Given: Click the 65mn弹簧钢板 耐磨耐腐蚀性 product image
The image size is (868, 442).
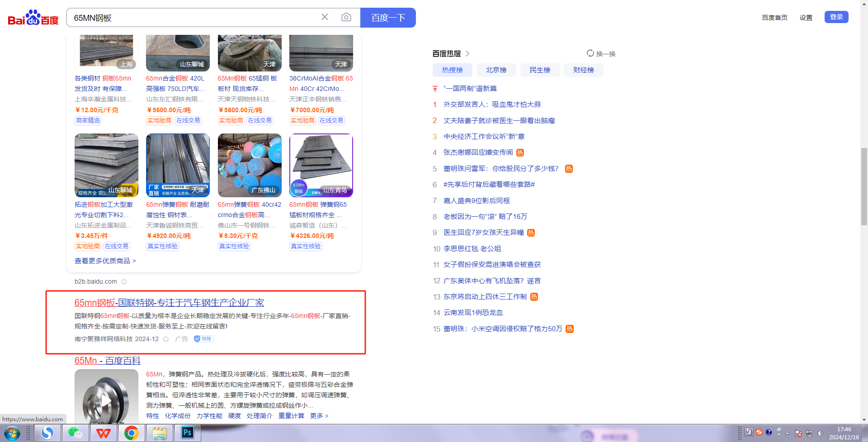Looking at the screenshot, I should tap(178, 165).
